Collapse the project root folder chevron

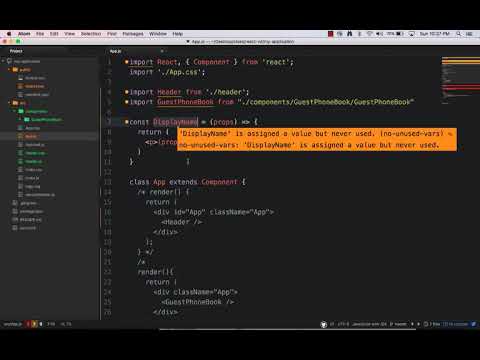click(x=3, y=61)
